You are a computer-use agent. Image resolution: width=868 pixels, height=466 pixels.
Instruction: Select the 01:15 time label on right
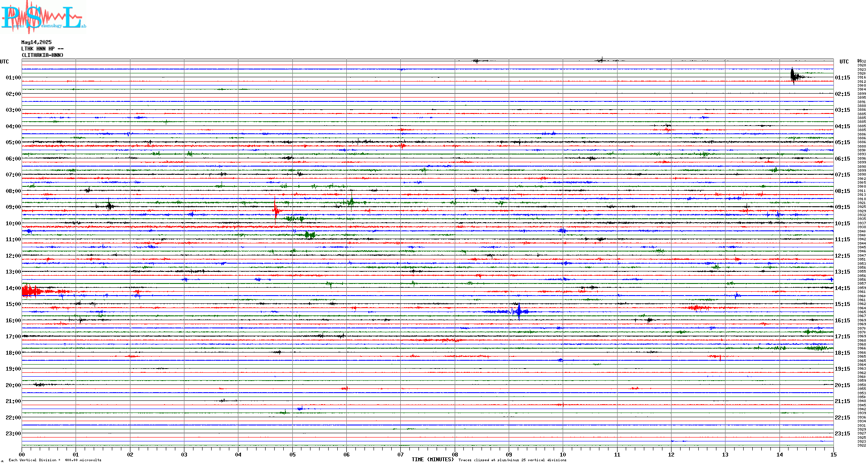point(842,78)
